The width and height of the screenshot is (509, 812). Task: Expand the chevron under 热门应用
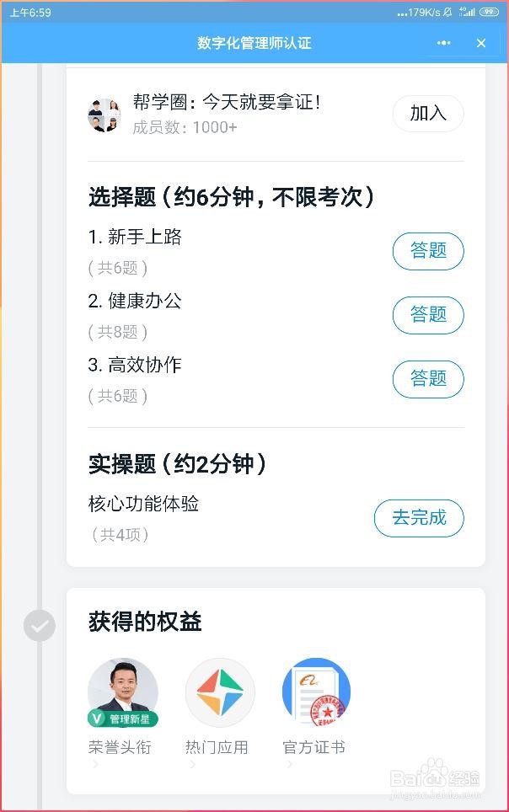click(x=192, y=764)
